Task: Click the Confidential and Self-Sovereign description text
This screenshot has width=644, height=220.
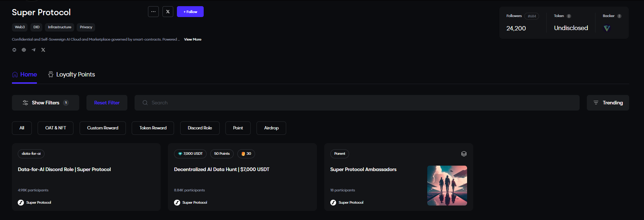Action: pos(96,40)
